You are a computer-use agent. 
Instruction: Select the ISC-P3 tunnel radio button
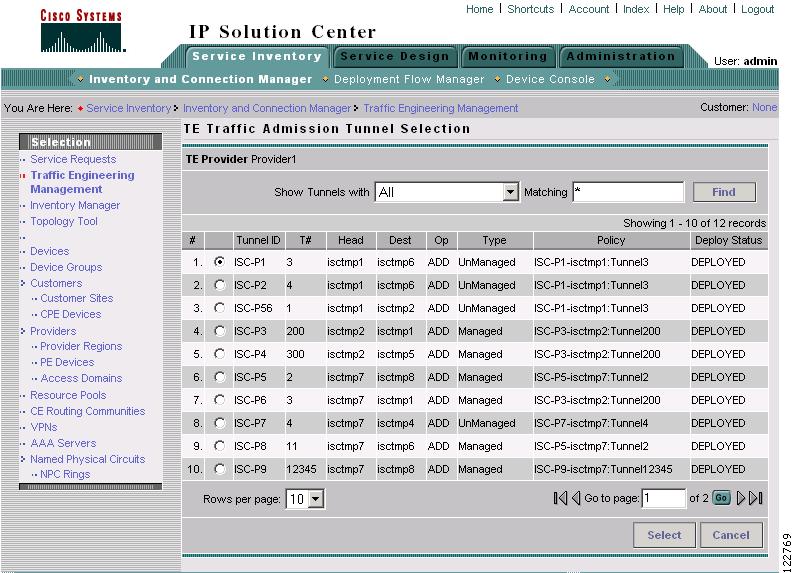click(219, 331)
